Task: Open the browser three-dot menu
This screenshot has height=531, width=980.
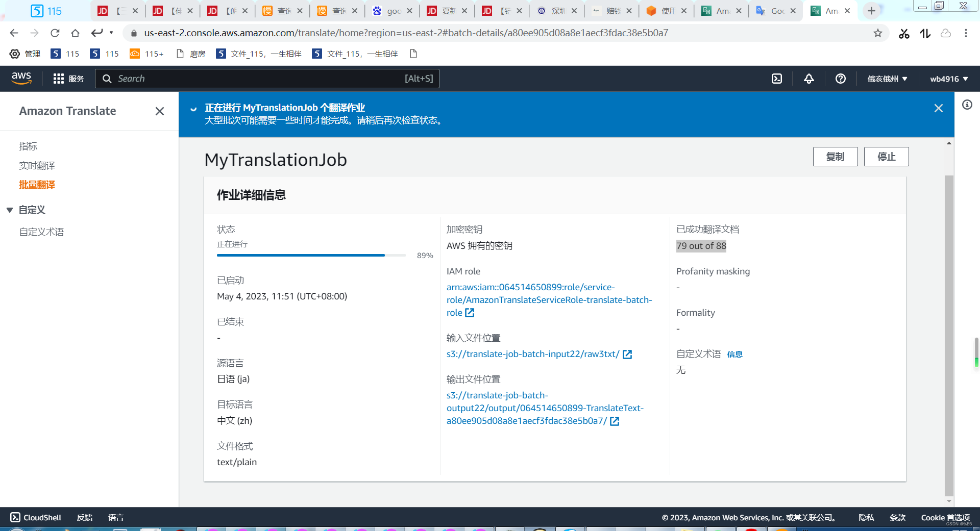Action: pos(966,33)
